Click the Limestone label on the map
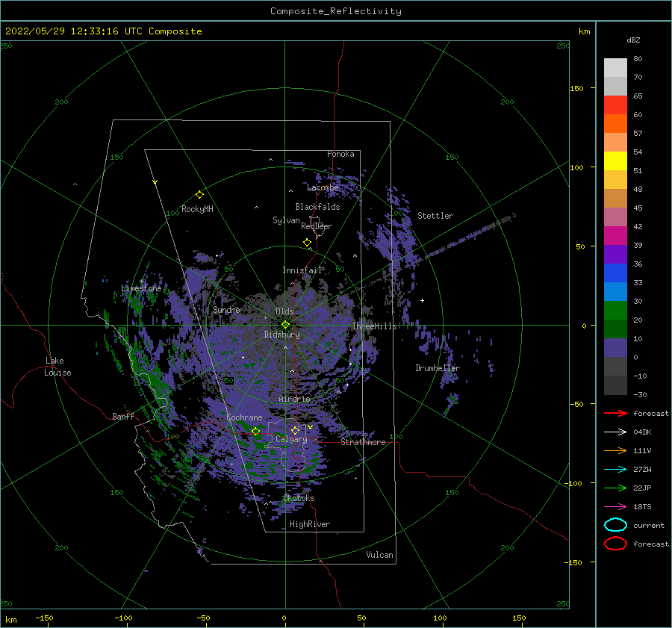Image resolution: width=672 pixels, height=628 pixels. click(141, 288)
